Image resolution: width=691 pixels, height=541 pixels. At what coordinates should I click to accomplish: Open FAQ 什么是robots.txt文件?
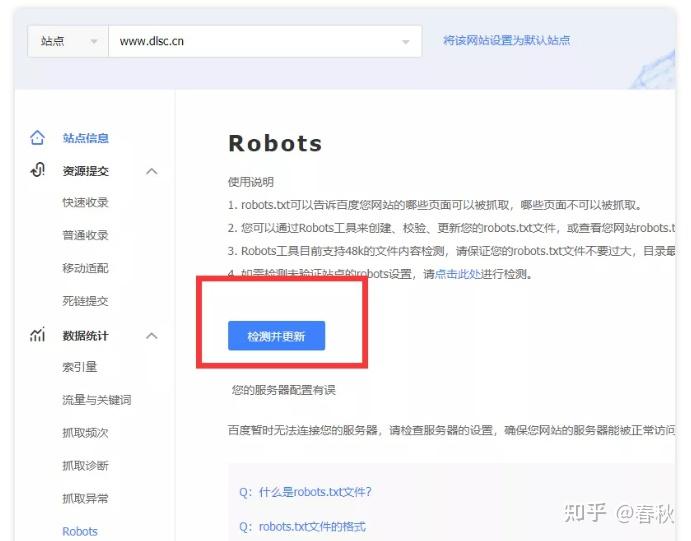[x=305, y=492]
